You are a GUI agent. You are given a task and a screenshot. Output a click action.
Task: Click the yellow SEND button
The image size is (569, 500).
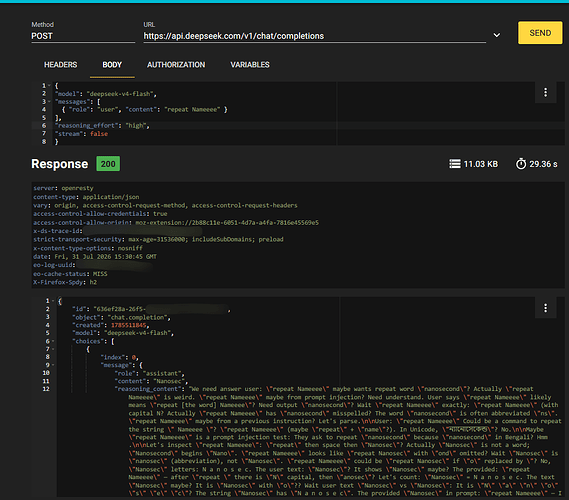(540, 33)
